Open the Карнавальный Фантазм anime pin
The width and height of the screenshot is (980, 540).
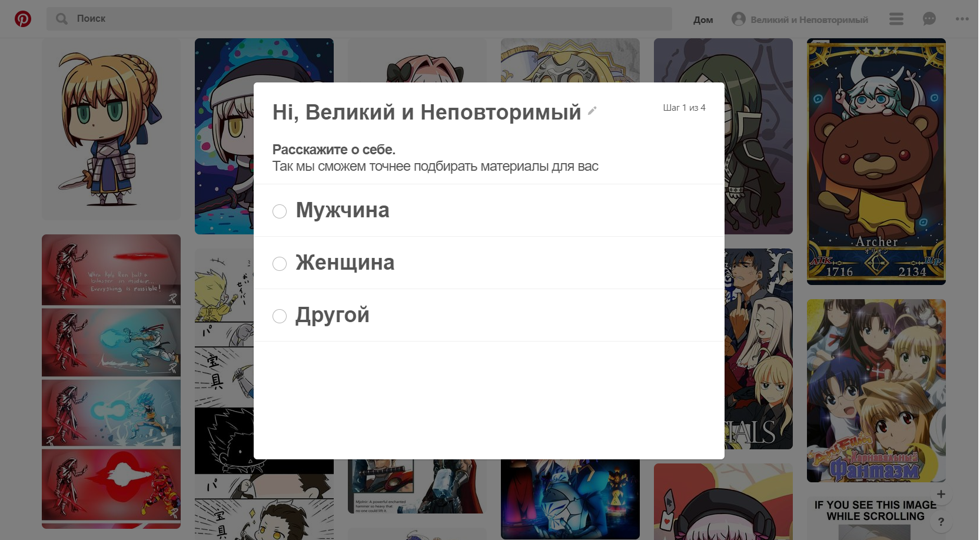(876, 390)
